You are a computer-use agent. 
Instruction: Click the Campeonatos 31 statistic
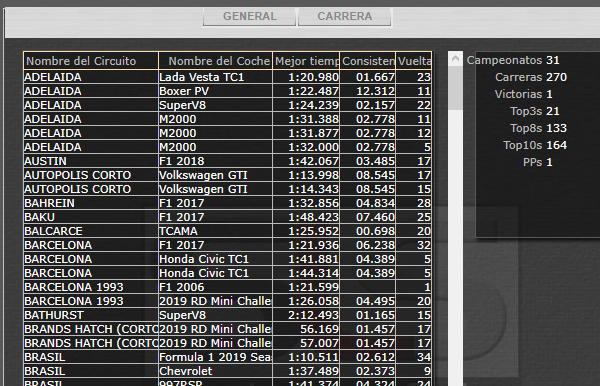pyautogui.click(x=513, y=60)
